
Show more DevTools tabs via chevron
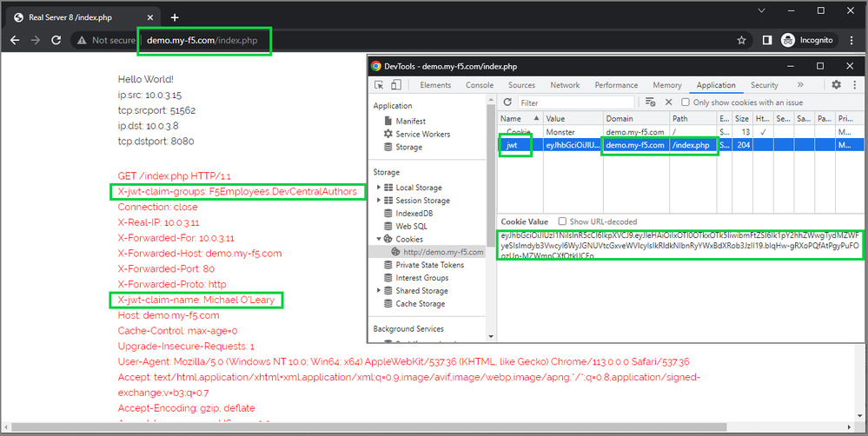pyautogui.click(x=799, y=85)
